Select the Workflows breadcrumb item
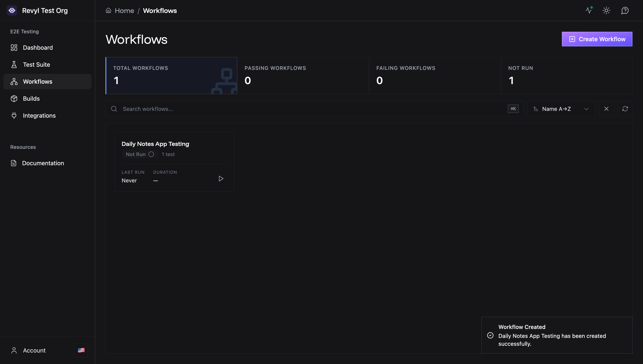The image size is (643, 364). [160, 10]
